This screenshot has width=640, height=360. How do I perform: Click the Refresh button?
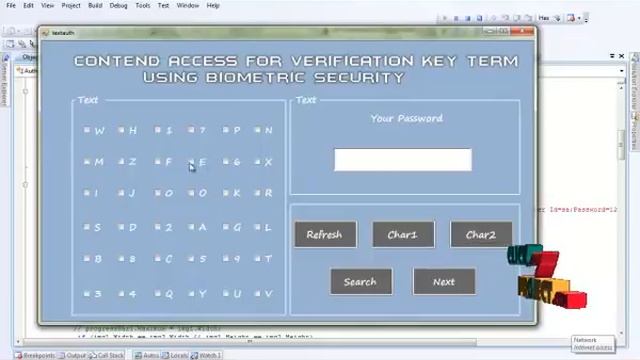click(325, 234)
